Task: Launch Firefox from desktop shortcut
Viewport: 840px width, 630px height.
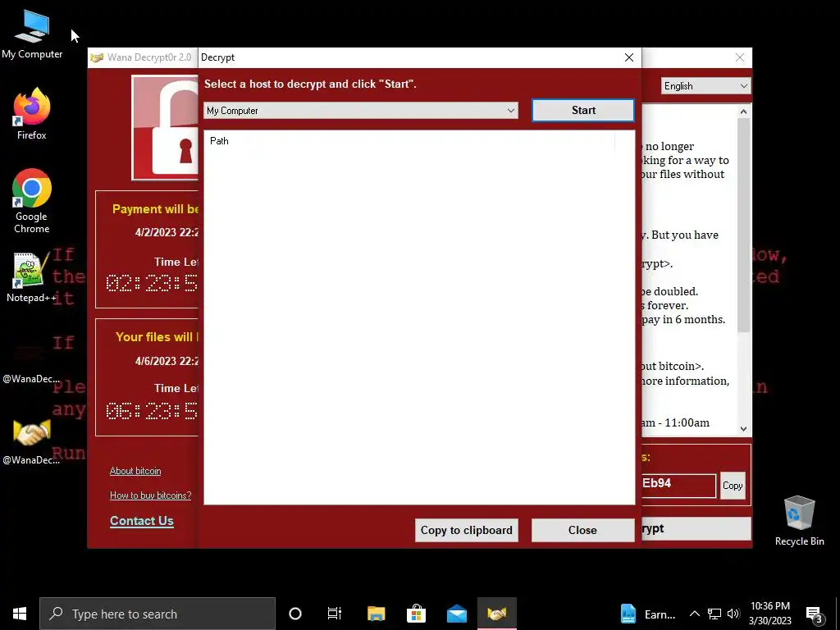Action: (32, 113)
